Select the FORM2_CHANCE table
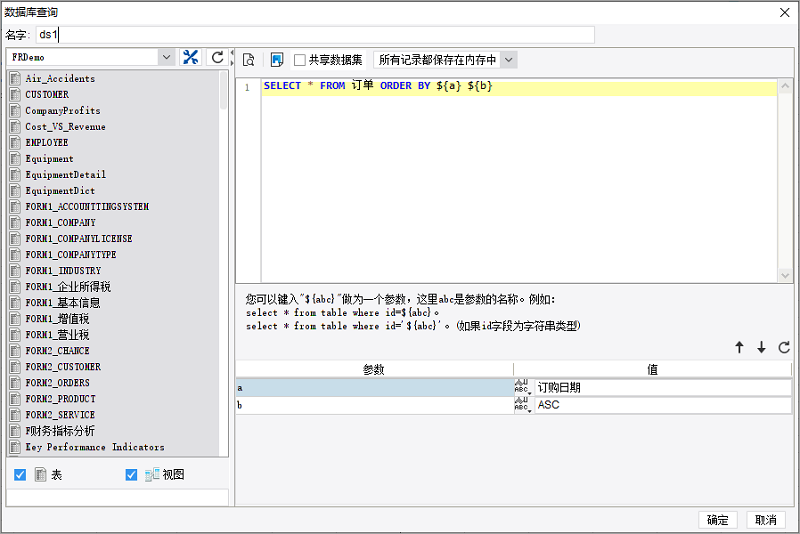This screenshot has height=534, width=800. 57,351
